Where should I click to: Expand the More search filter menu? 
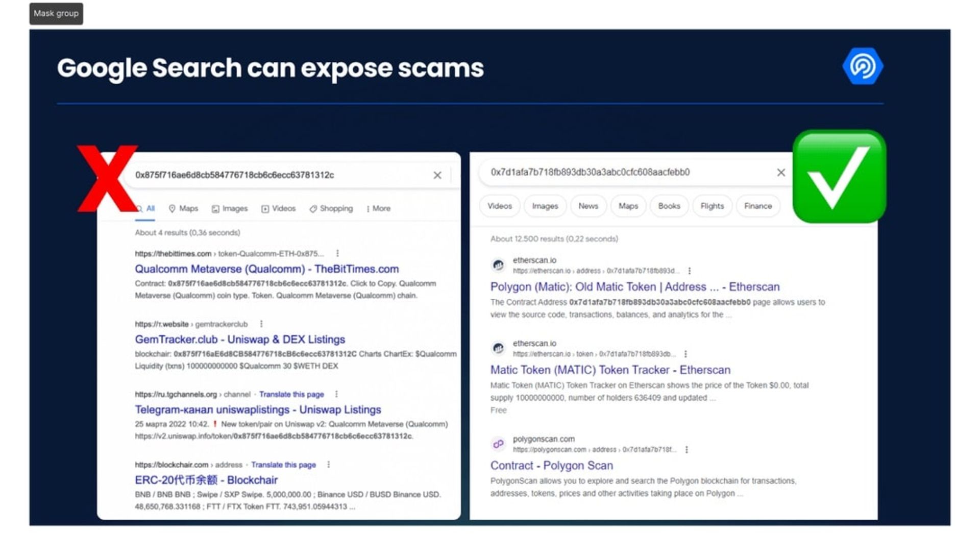point(378,208)
